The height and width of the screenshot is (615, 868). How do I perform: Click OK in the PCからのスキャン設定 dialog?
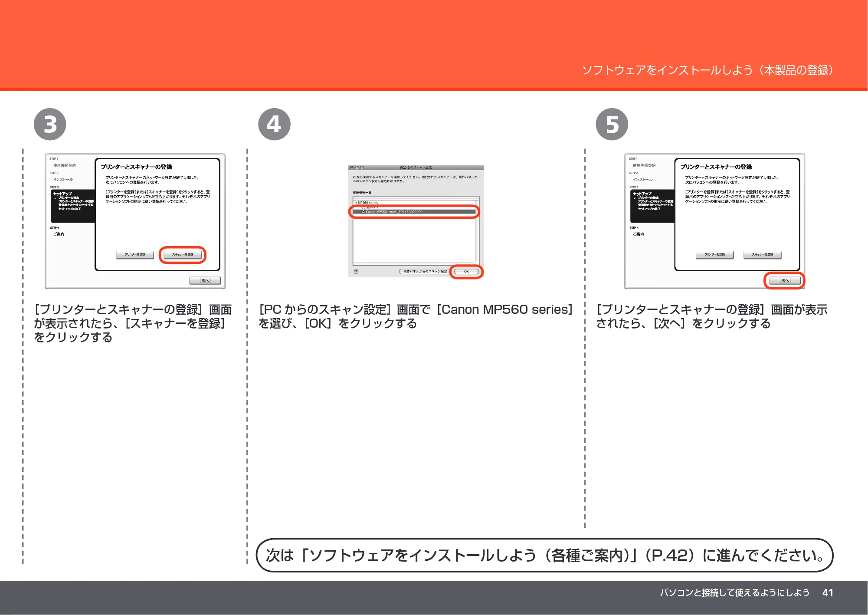click(466, 272)
